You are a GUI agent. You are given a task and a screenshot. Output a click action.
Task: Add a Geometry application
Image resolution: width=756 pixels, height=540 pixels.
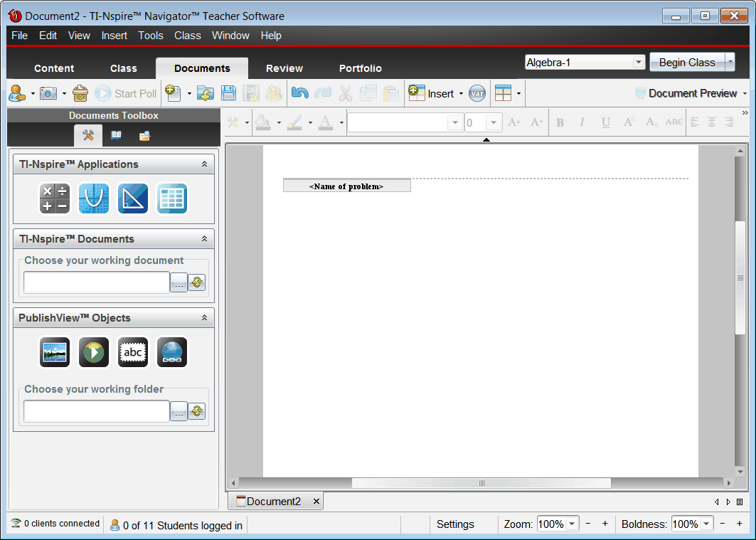[x=133, y=198]
